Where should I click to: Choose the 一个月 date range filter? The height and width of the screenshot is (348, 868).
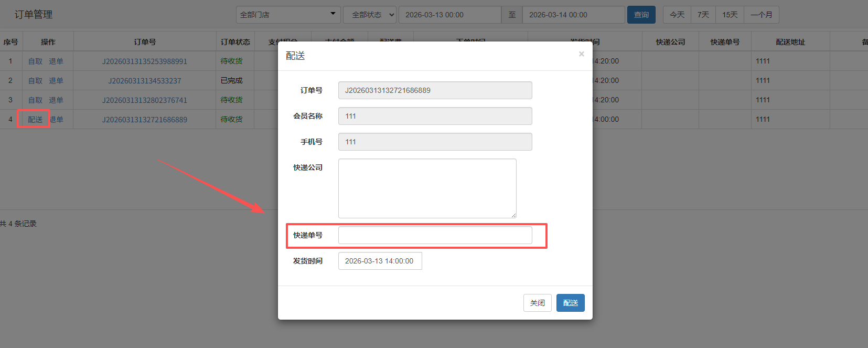(761, 15)
